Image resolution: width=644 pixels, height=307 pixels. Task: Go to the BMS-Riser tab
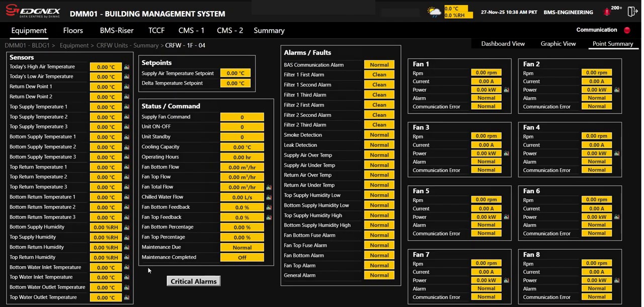coord(117,31)
